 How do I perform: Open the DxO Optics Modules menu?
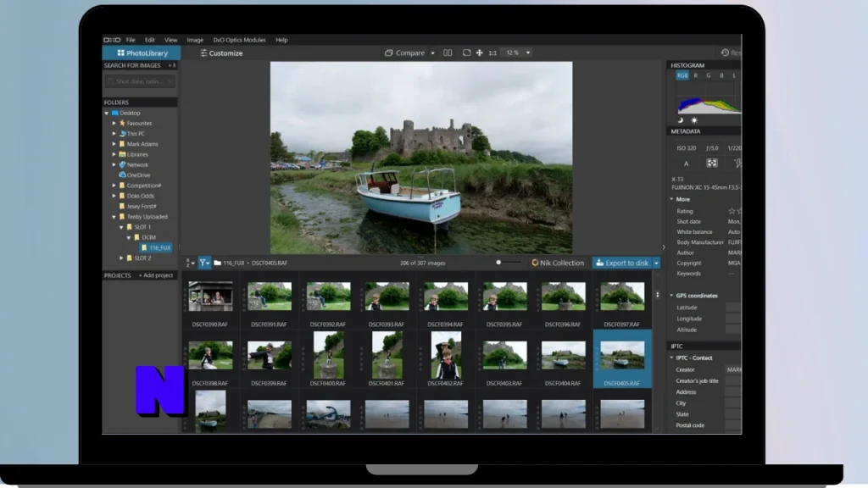tap(240, 40)
